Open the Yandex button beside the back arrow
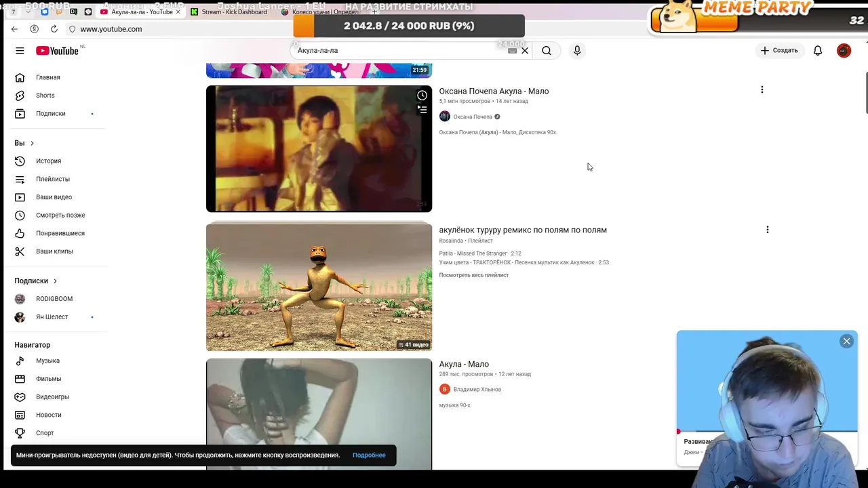 (34, 29)
